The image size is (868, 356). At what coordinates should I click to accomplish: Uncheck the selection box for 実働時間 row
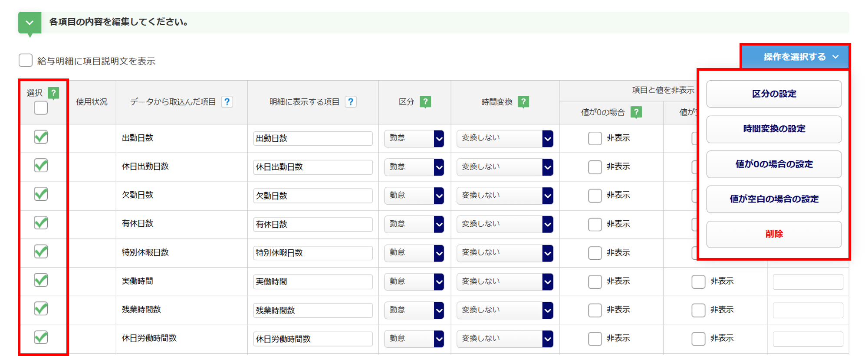(41, 280)
